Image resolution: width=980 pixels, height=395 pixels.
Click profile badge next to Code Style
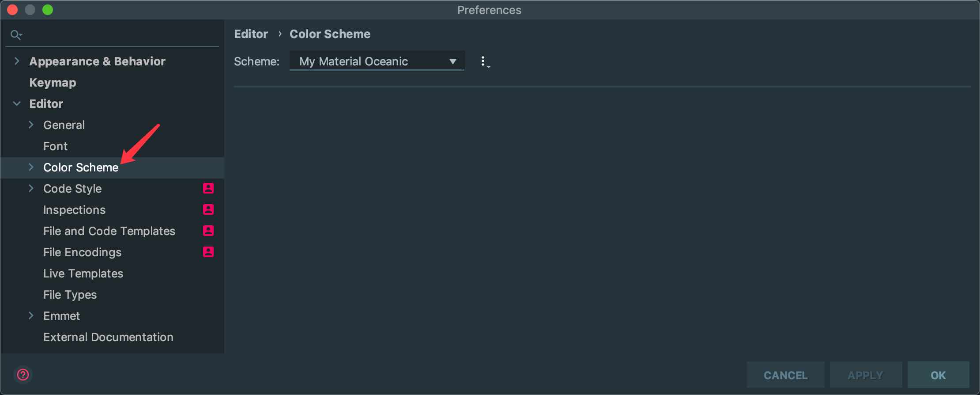click(208, 188)
